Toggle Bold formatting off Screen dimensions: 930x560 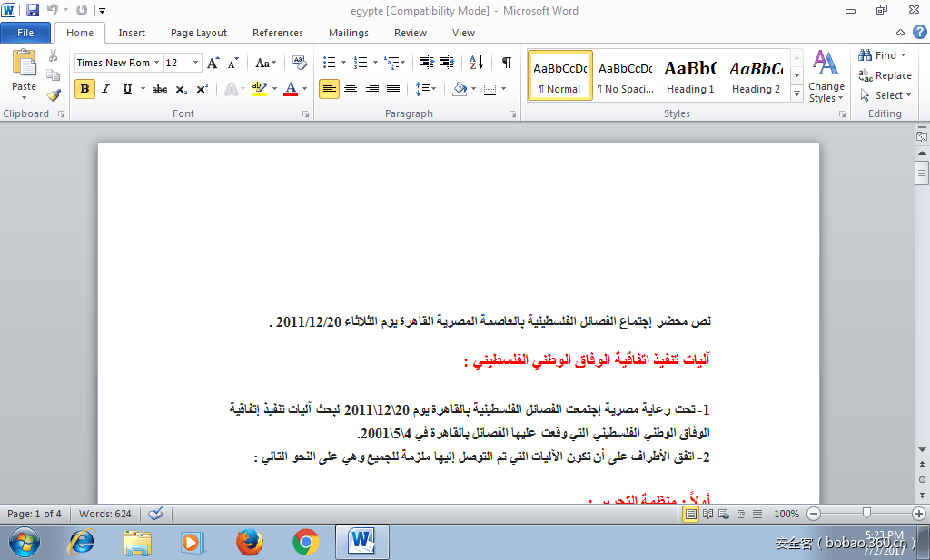pos(85,89)
